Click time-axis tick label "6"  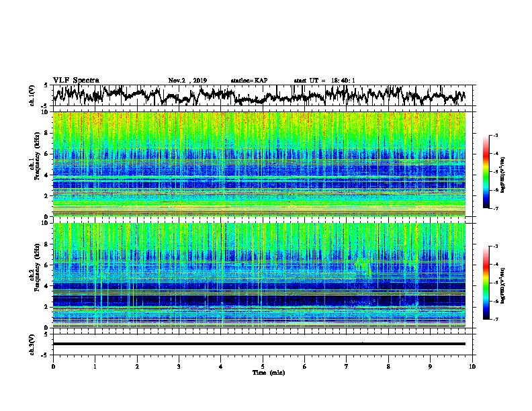point(305,367)
